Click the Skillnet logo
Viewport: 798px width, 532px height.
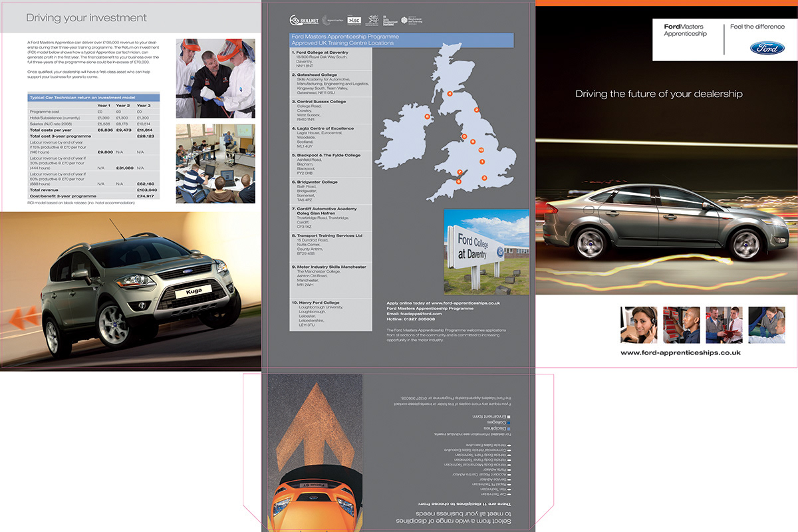tap(305, 21)
